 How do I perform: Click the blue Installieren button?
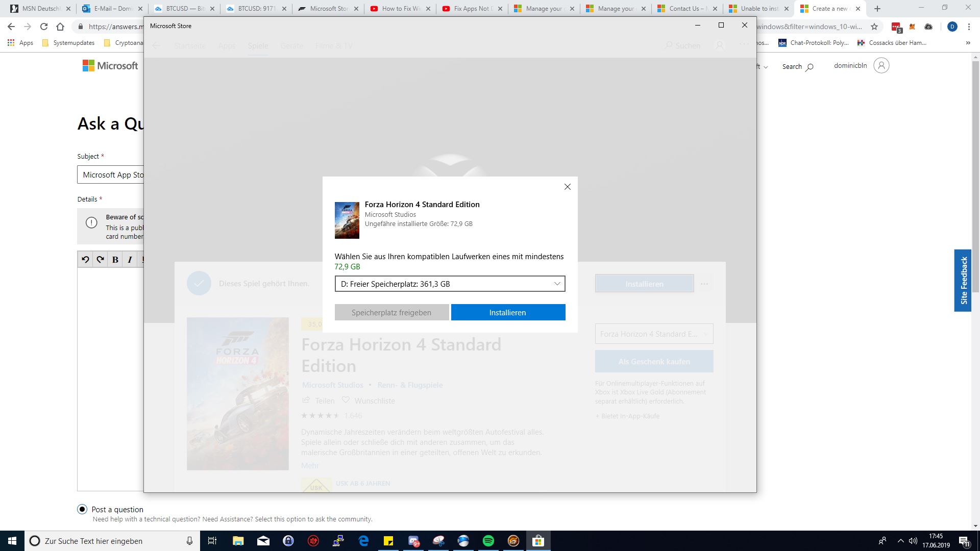coord(508,312)
